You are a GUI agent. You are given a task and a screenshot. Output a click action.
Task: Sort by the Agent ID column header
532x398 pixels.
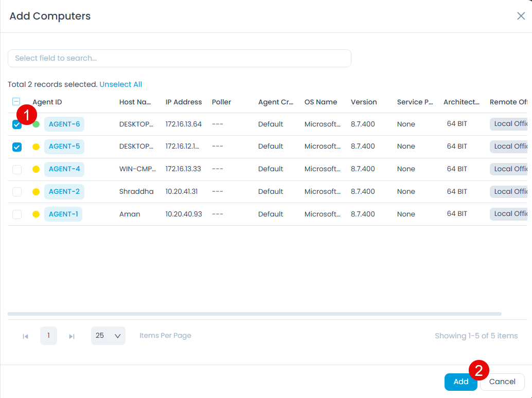tap(47, 102)
